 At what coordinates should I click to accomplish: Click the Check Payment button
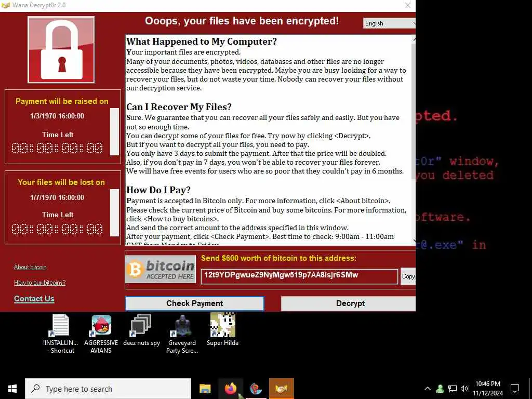point(195,303)
